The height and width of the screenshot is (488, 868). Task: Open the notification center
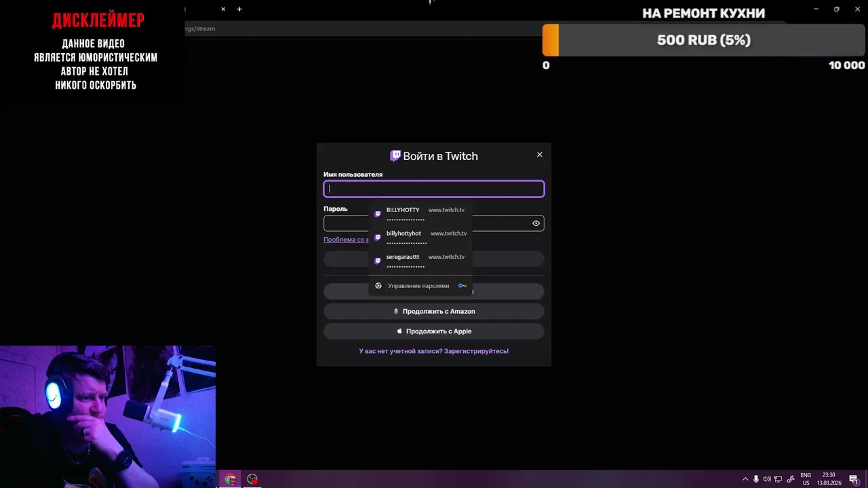point(854,479)
